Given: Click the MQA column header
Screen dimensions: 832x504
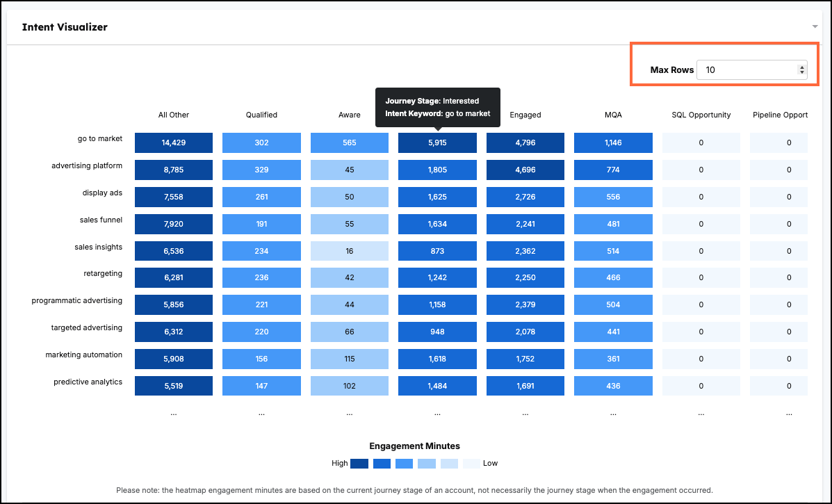Looking at the screenshot, I should tap(613, 115).
